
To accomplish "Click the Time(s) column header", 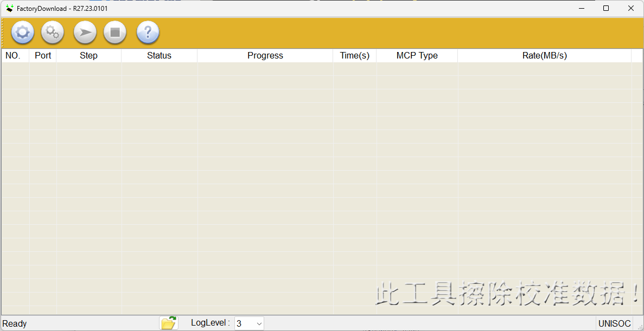I will click(x=354, y=55).
